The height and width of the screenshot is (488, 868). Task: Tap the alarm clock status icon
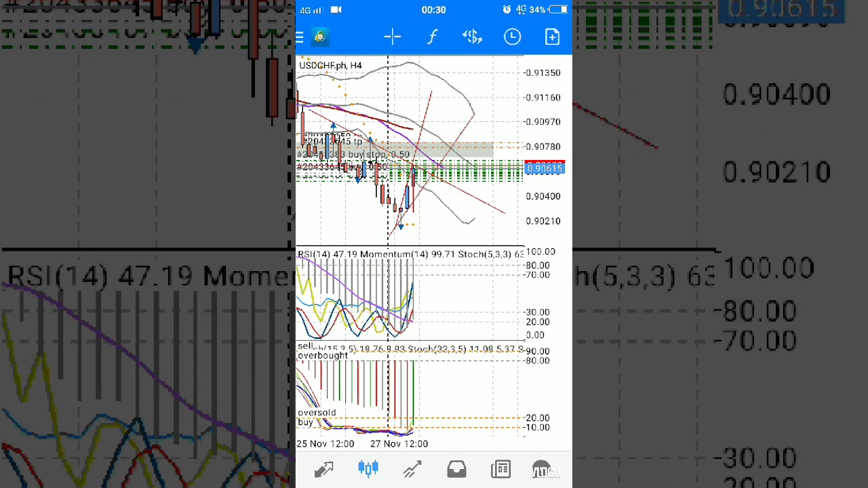[507, 9]
